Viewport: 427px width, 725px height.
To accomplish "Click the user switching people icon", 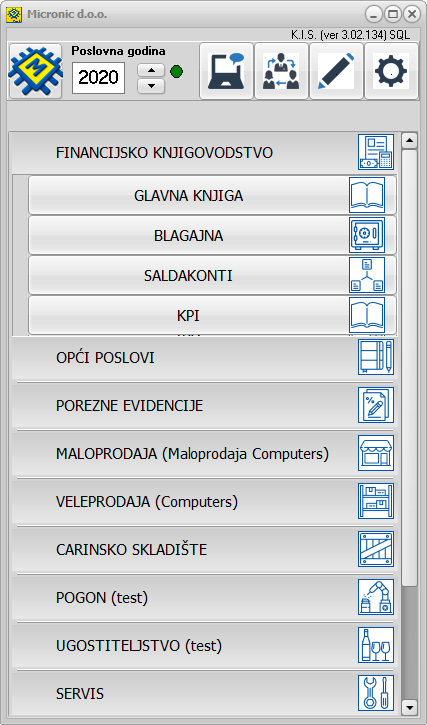I will (x=281, y=71).
